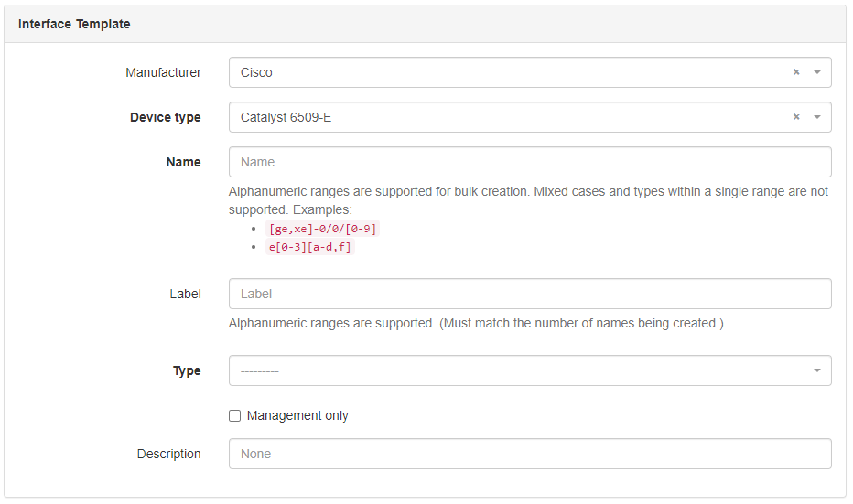Click the bold Name field label
853x504 pixels.
point(183,162)
